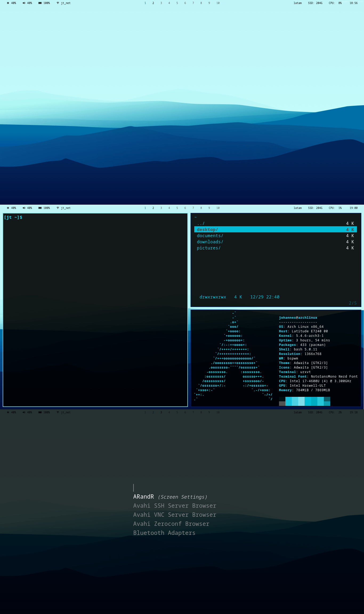Pick the dark teal block in the neofetch palette

pyautogui.click(x=327, y=399)
